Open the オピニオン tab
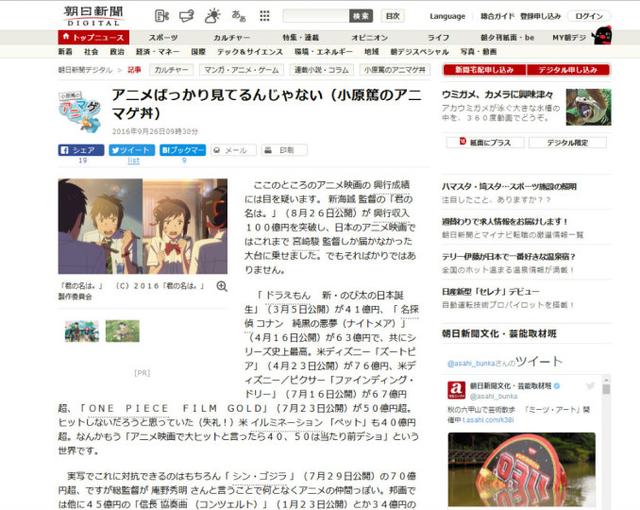This screenshot has width=640, height=510. coord(369,38)
